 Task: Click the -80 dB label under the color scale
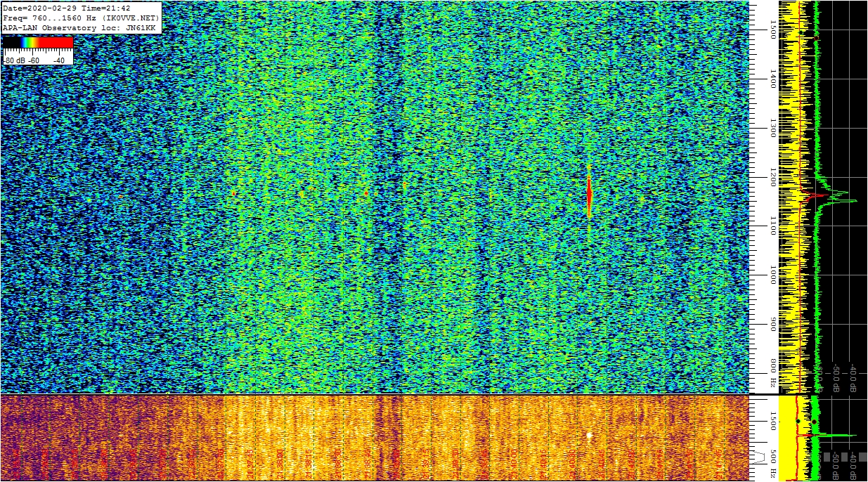pos(14,60)
